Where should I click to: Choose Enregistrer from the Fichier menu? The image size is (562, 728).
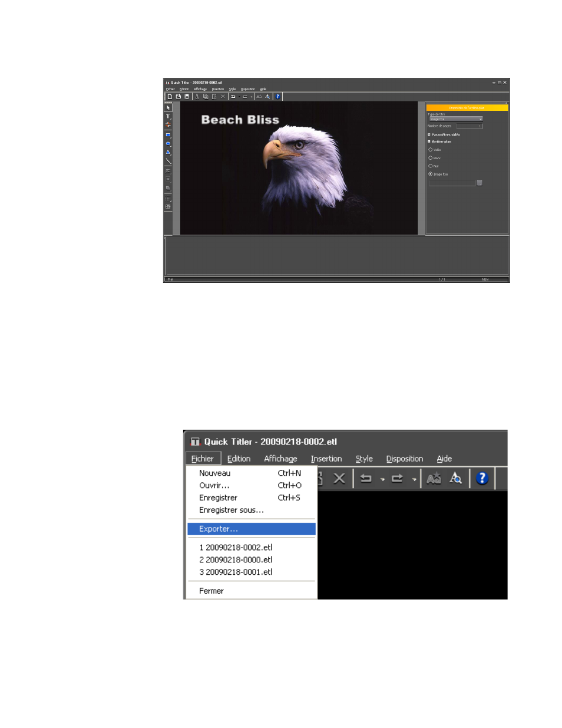click(252, 498)
